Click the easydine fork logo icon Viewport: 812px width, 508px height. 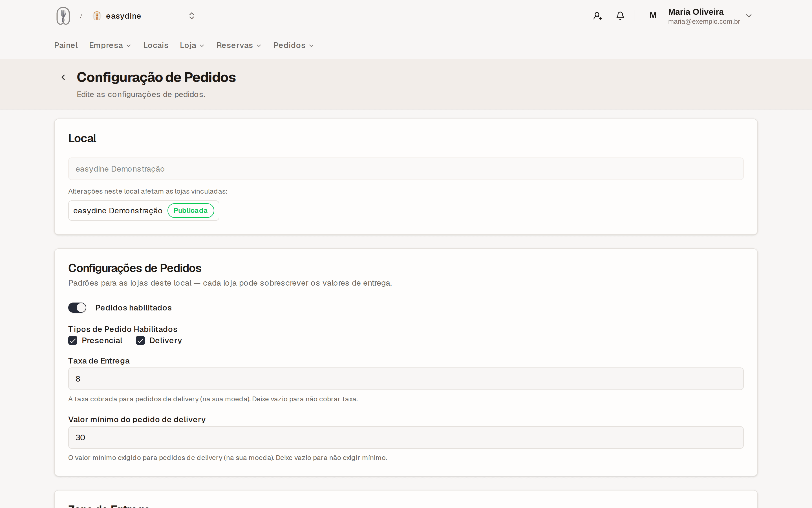[x=63, y=16]
